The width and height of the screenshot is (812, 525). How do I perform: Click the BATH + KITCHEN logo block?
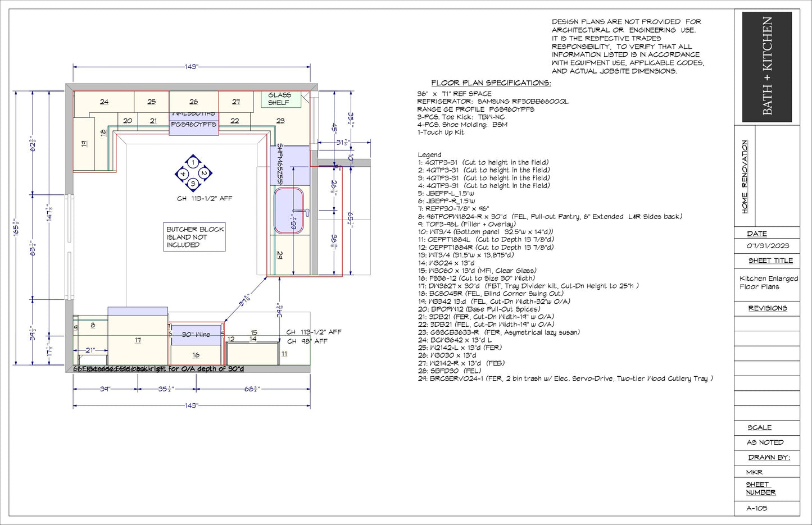(x=767, y=67)
